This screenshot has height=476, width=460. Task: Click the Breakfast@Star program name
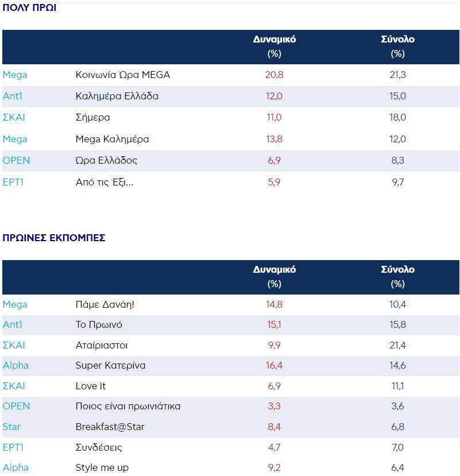click(110, 427)
